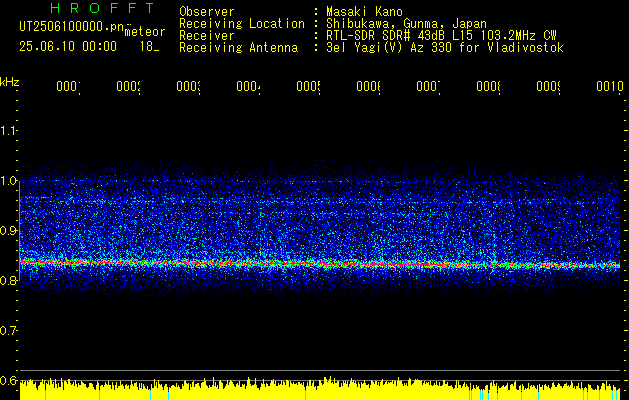629x400 pixels.
Task: Select the file name UT2506100000.pn
Action: 71,27
